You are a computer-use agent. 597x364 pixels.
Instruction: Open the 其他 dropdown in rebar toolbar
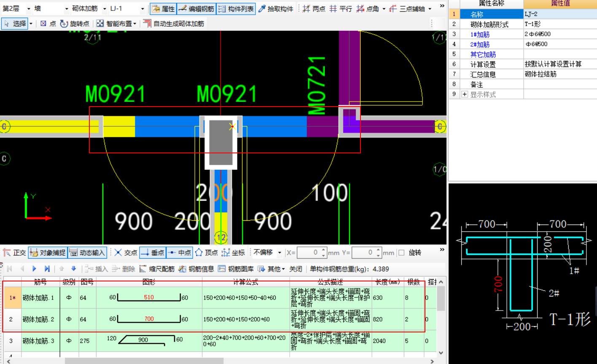pyautogui.click(x=271, y=269)
